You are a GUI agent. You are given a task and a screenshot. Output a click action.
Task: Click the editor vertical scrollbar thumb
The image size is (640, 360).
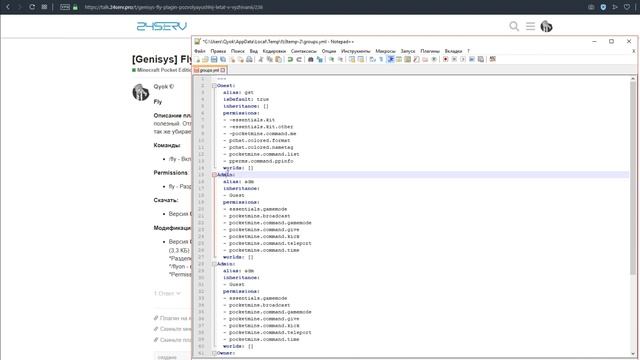click(633, 178)
